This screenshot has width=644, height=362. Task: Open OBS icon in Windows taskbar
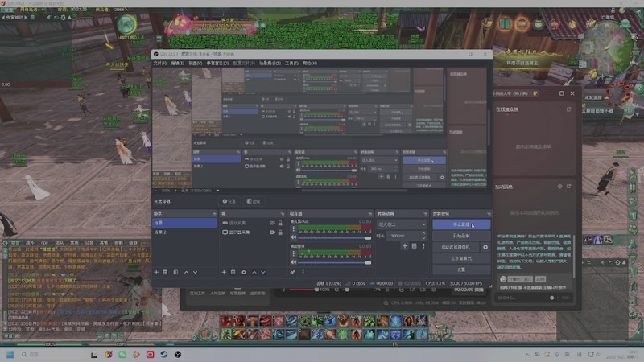coord(177,354)
